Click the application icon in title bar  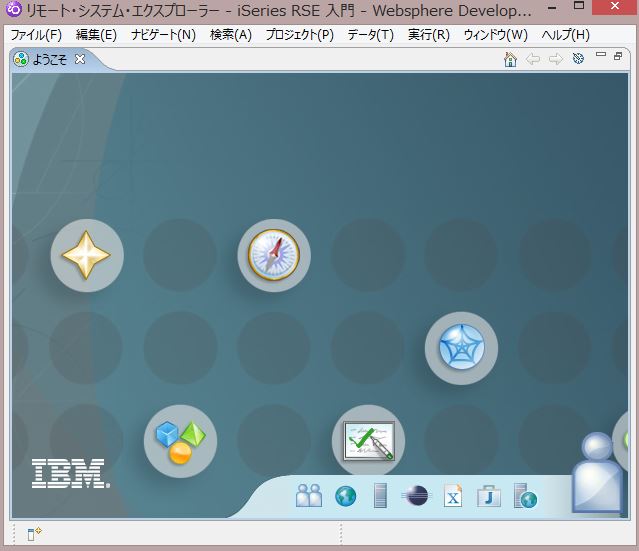click(13, 9)
